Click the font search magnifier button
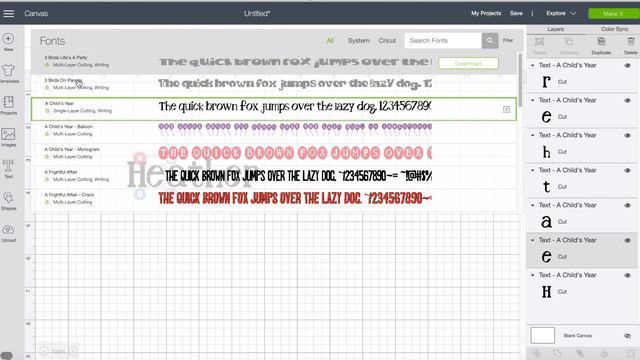Viewport: 640px width, 360px height. [x=490, y=40]
